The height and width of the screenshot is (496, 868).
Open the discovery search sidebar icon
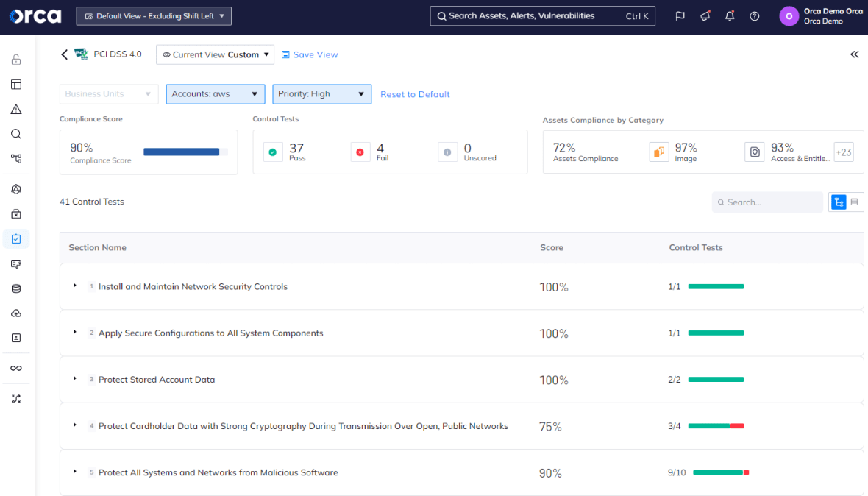[16, 134]
